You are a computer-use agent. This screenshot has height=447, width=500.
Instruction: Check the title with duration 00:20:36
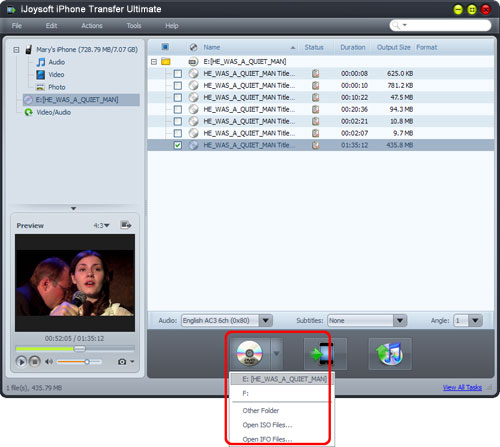point(178,109)
